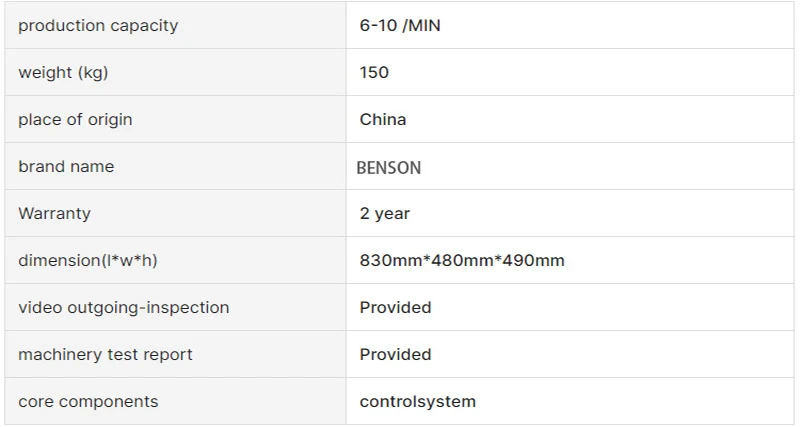Select the 830mm*480mm*490mm dimension value
The image size is (800, 427).
coord(462,260)
